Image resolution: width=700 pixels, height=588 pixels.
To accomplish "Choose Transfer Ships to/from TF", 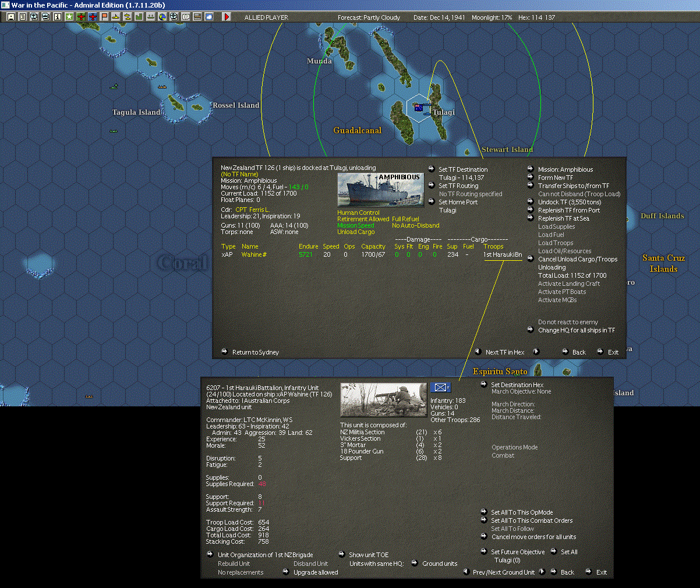I will tap(573, 186).
